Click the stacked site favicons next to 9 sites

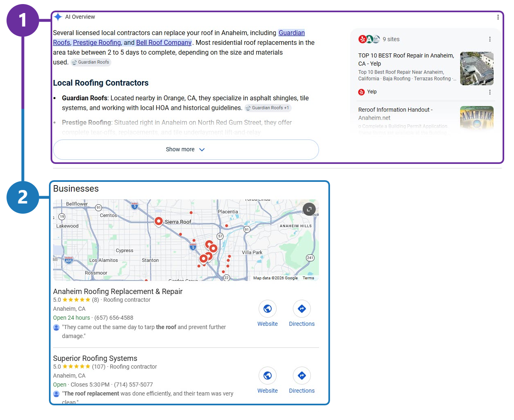369,39
